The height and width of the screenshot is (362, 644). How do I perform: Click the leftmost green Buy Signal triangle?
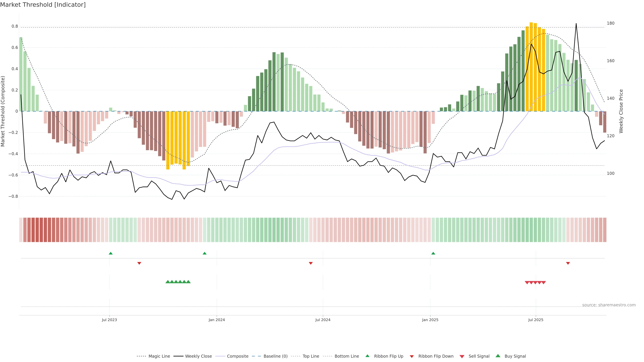tap(168, 282)
